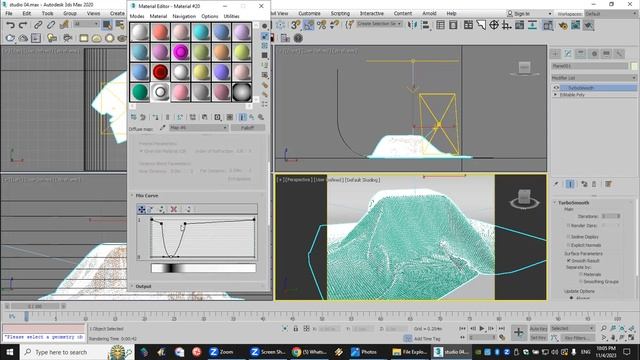Click the Render Setup icon
The image size is (640, 360).
tap(563, 25)
